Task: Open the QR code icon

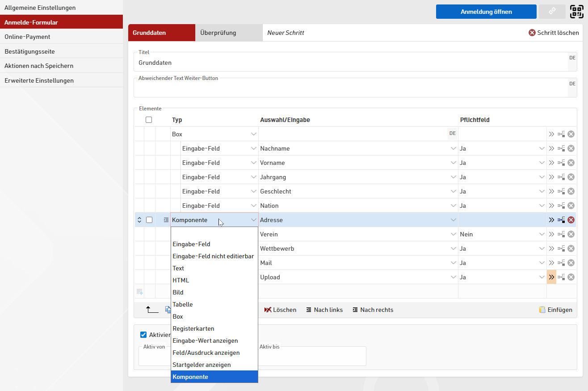Action: 577,12
